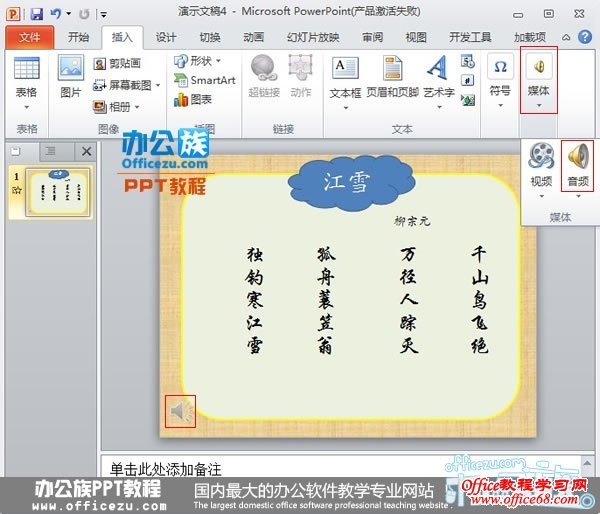Click the 图表 chart button
The width and height of the screenshot is (600, 514).
(193, 100)
